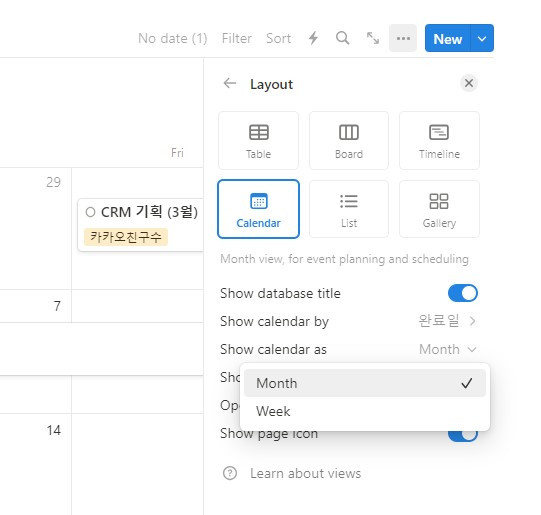Click the date 14 cell number

point(53,430)
